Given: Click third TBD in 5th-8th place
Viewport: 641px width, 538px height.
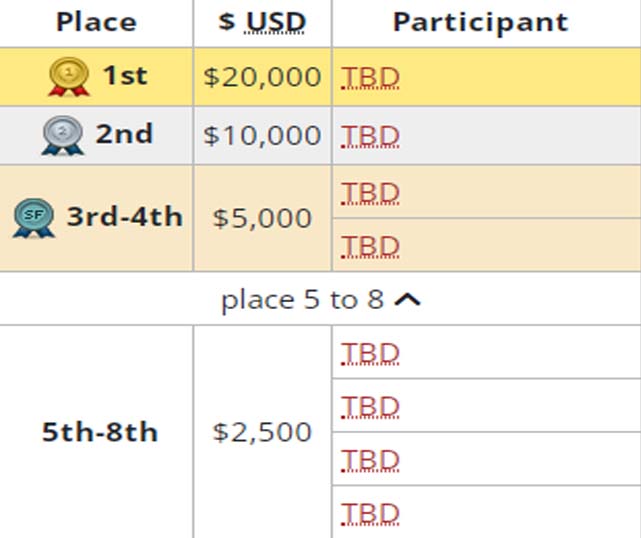Looking at the screenshot, I should coord(370,460).
